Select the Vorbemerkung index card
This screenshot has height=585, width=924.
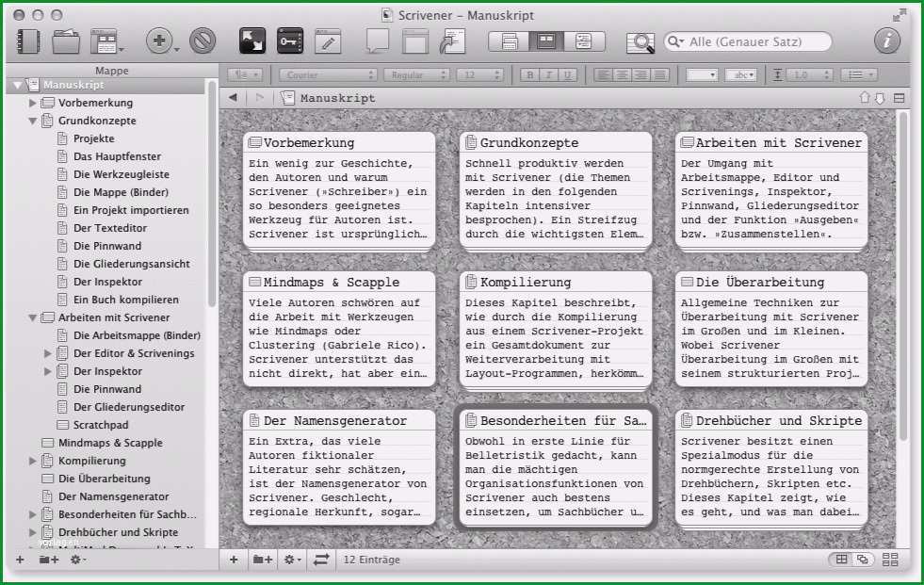point(339,189)
